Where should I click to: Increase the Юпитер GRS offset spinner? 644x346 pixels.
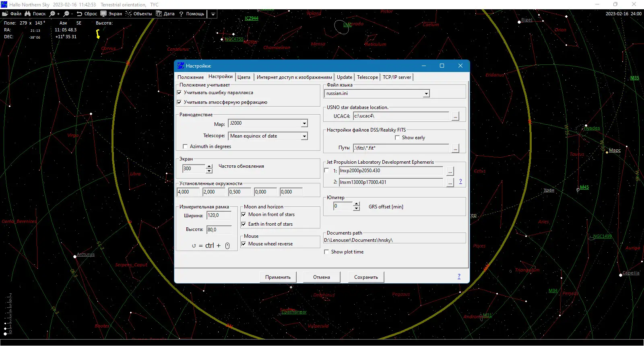point(356,204)
